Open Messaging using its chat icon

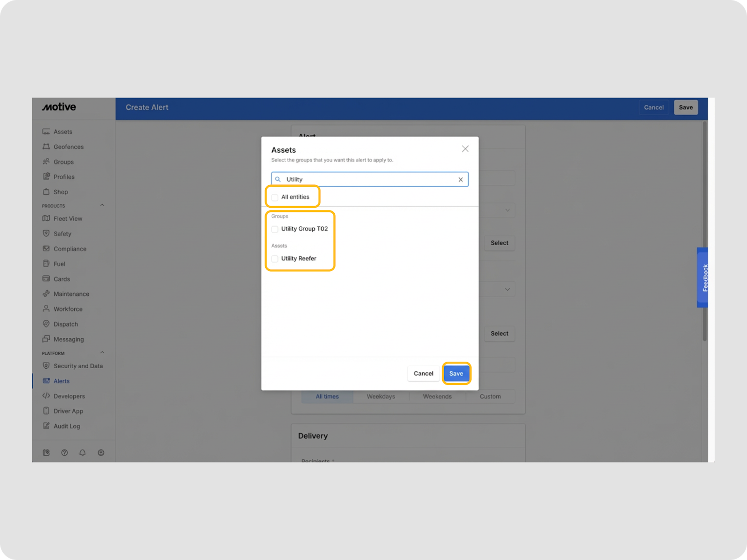[x=46, y=339]
